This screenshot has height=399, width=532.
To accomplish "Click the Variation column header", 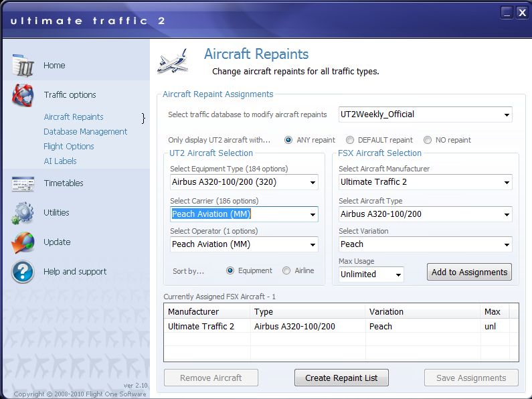I will [423, 311].
